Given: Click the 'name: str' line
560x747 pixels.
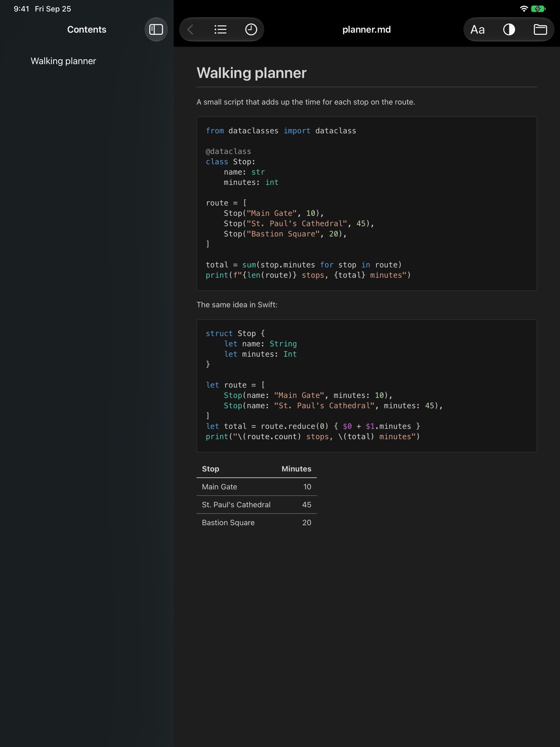Looking at the screenshot, I should [244, 172].
